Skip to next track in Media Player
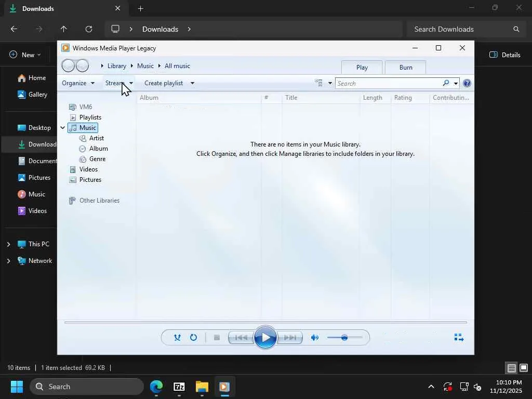Image resolution: width=532 pixels, height=399 pixels. tap(290, 338)
